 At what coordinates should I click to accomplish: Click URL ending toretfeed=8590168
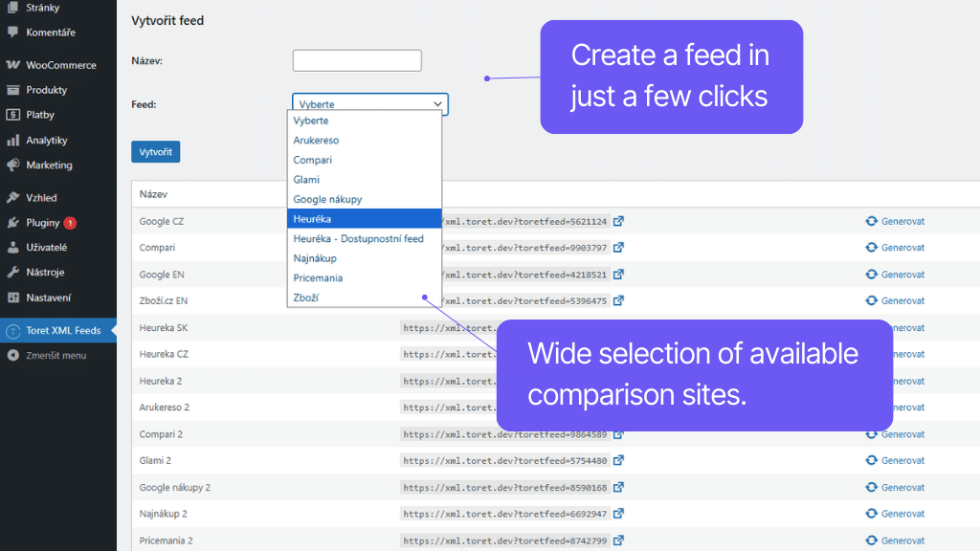point(505,487)
